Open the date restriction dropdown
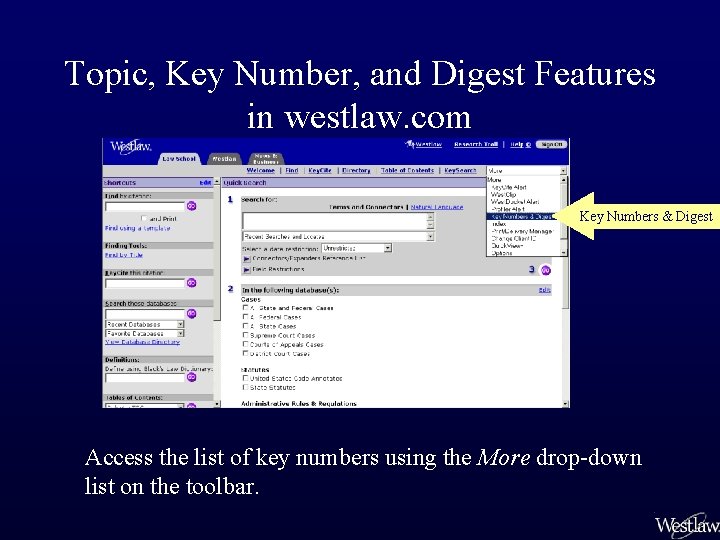The width and height of the screenshot is (720, 540). point(388,248)
